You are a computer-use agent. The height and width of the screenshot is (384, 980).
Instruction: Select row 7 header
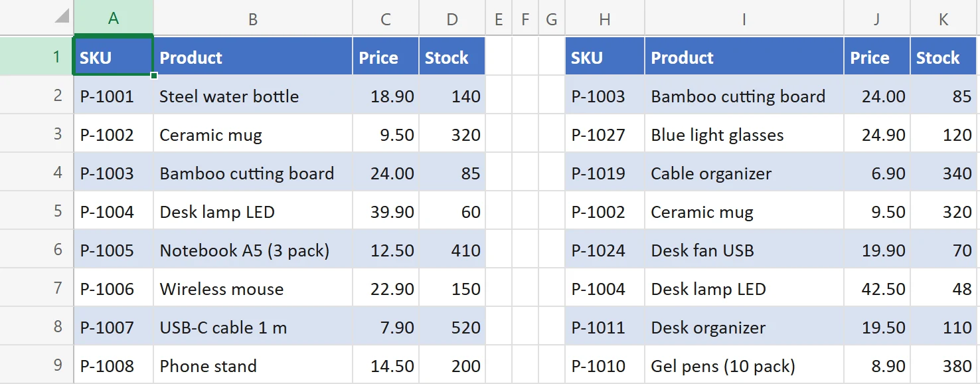click(x=37, y=287)
